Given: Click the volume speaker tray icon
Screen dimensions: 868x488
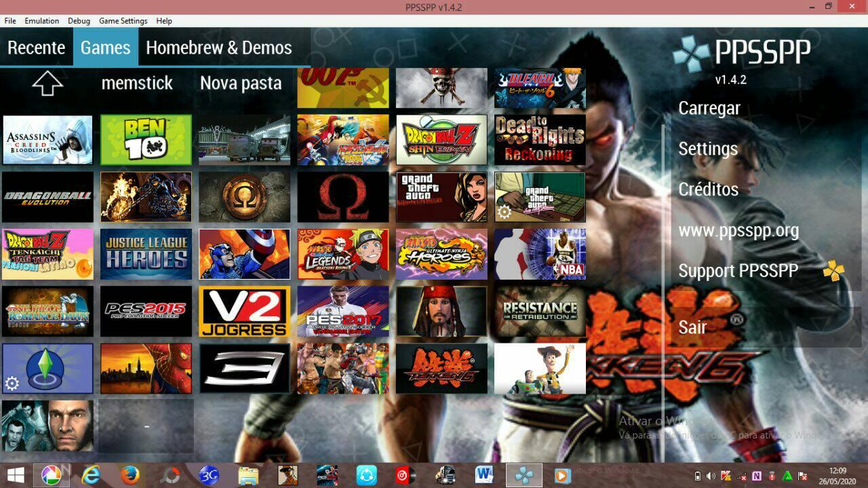Looking at the screenshot, I should point(711,476).
